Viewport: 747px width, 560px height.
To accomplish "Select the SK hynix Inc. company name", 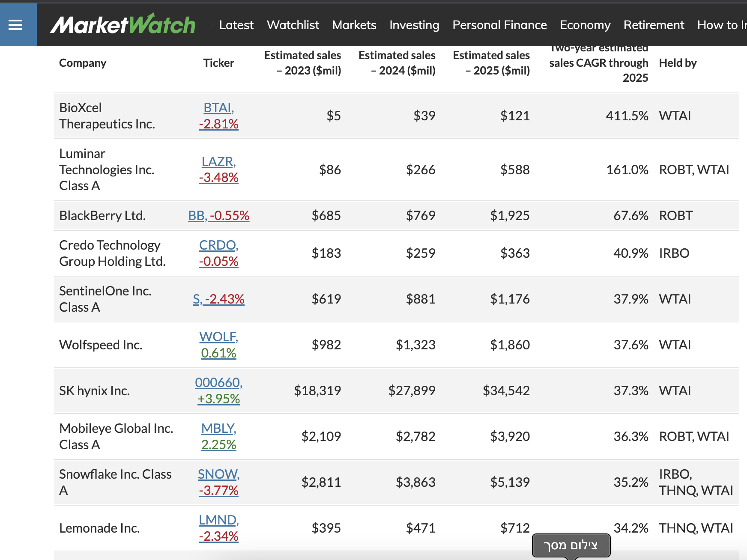I will (x=94, y=390).
